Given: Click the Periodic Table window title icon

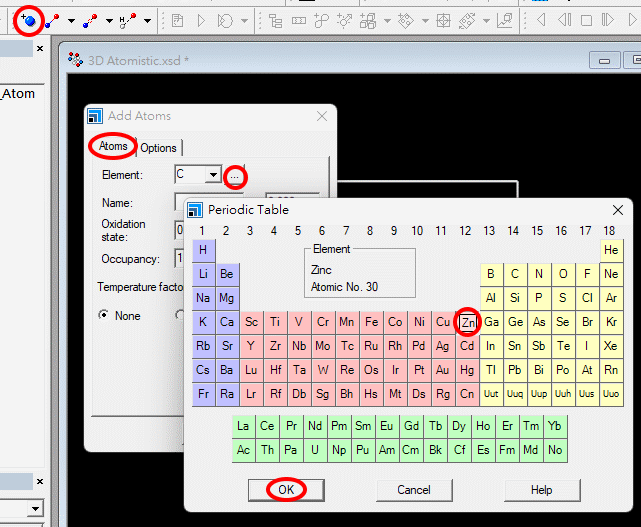Looking at the screenshot, I should (x=195, y=210).
